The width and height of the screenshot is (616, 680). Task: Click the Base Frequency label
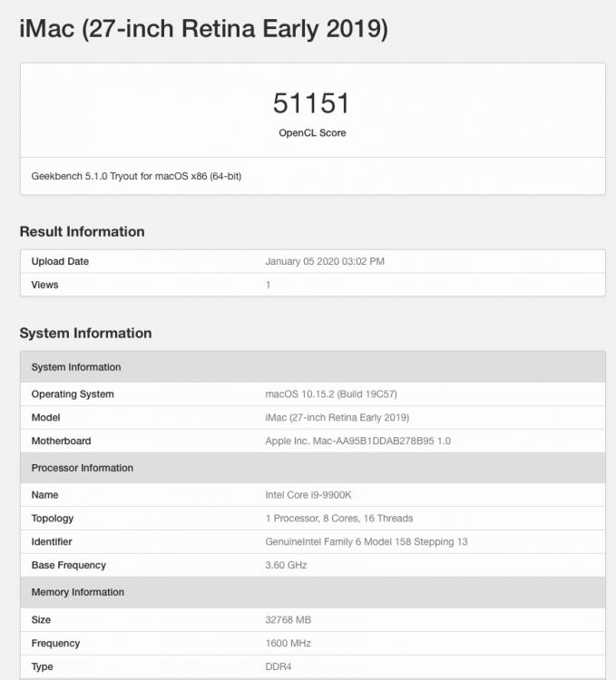pos(69,565)
